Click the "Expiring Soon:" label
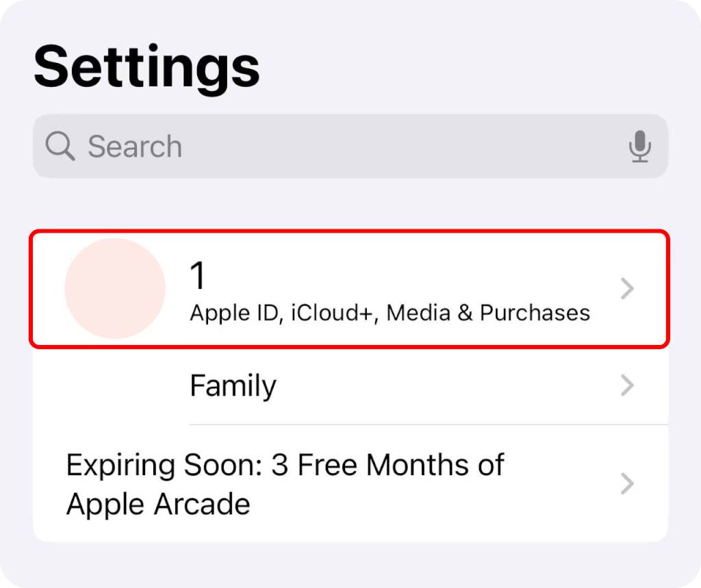The width and height of the screenshot is (701, 588). tap(164, 465)
